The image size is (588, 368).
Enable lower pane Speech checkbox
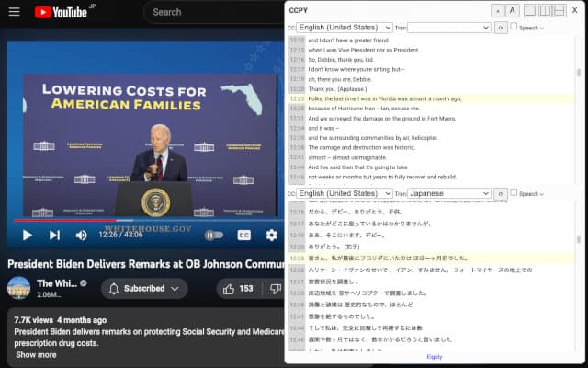click(514, 192)
